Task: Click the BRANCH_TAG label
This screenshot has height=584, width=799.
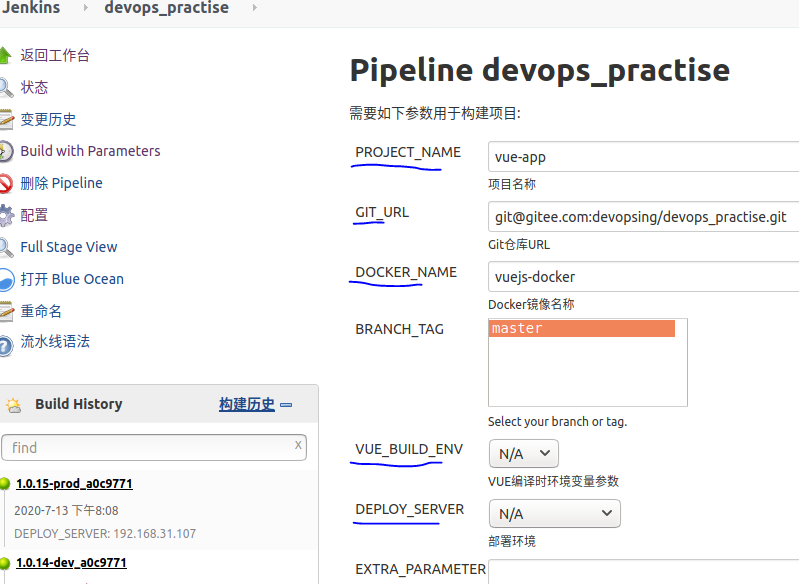Action: tap(400, 329)
